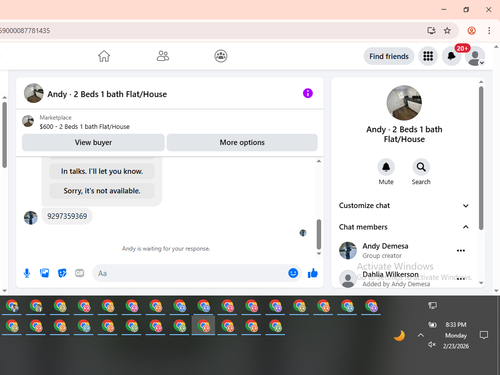
Task: Click the muted volume tray icon
Action: [x=432, y=344]
